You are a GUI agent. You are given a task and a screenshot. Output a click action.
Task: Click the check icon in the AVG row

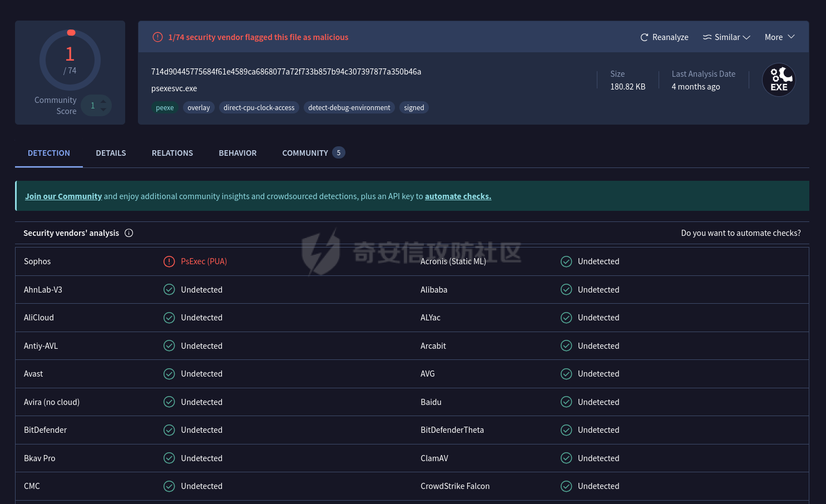(566, 374)
